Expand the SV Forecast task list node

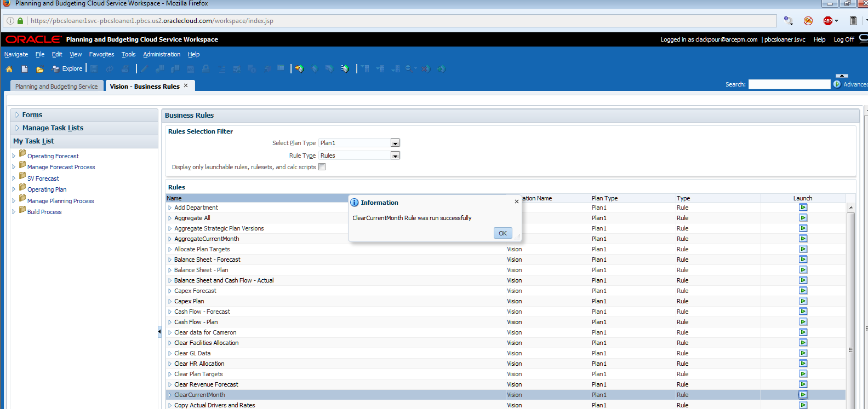click(14, 178)
